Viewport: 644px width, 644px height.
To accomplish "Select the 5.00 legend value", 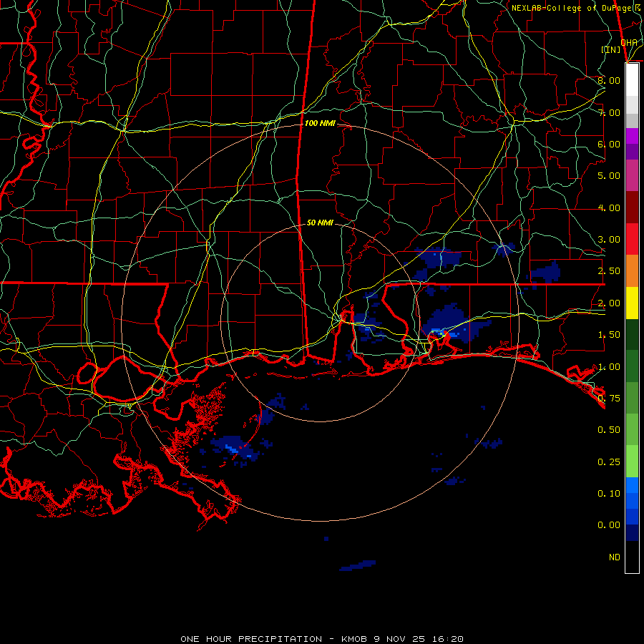I will [x=609, y=176].
